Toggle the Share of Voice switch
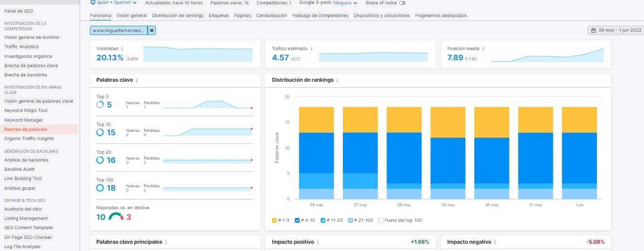The height and width of the screenshot is (251, 644). [402, 3]
